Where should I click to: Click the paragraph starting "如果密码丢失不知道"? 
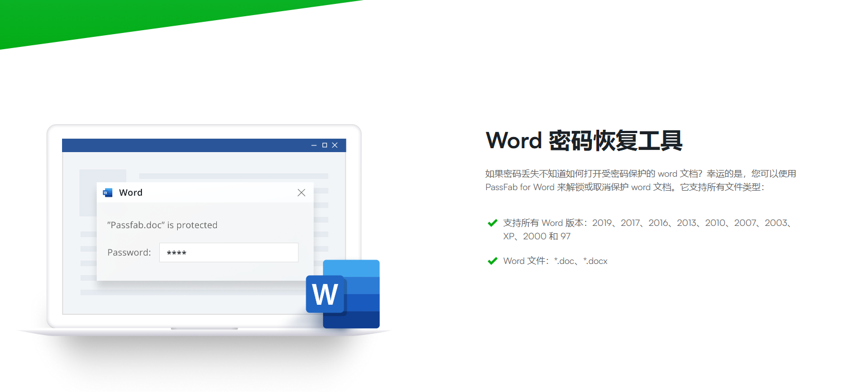pyautogui.click(x=641, y=180)
